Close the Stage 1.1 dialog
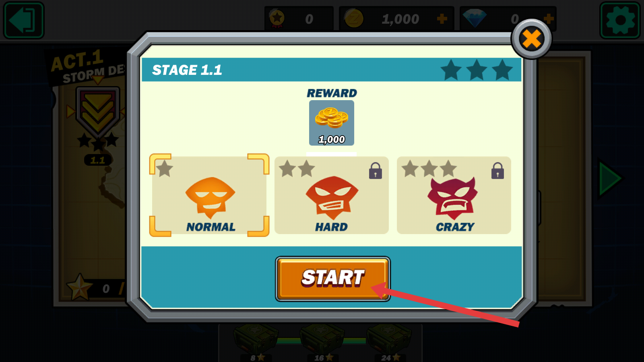644x362 pixels. [531, 39]
